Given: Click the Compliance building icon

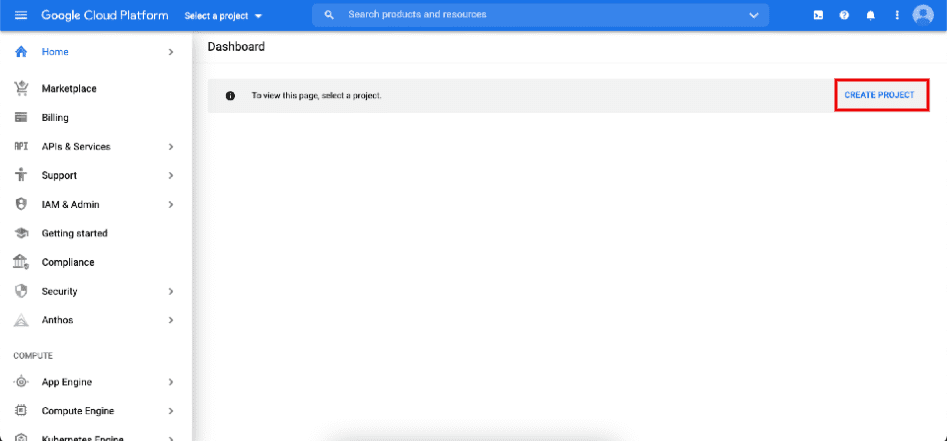Looking at the screenshot, I should (x=21, y=262).
